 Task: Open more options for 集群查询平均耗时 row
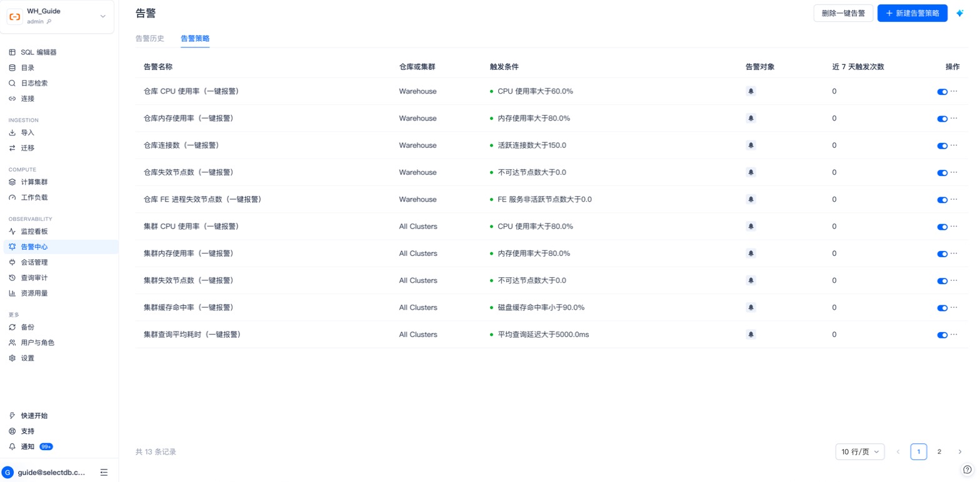click(x=954, y=335)
